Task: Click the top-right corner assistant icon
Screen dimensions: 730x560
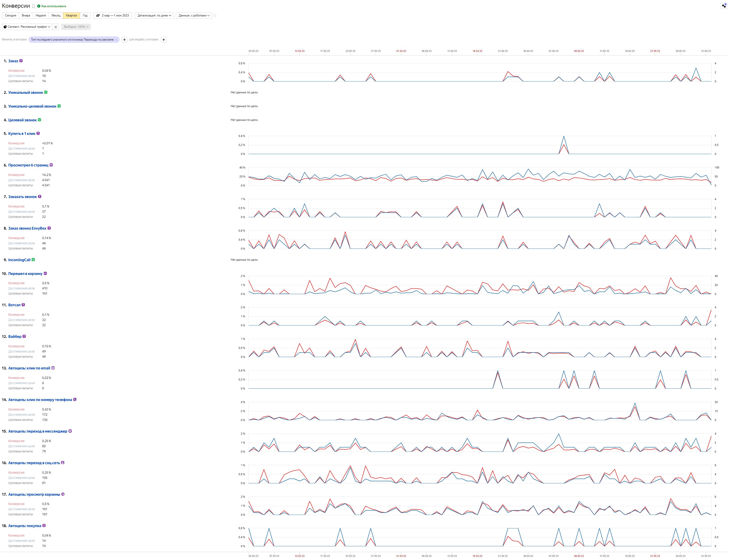Action: 724,6
